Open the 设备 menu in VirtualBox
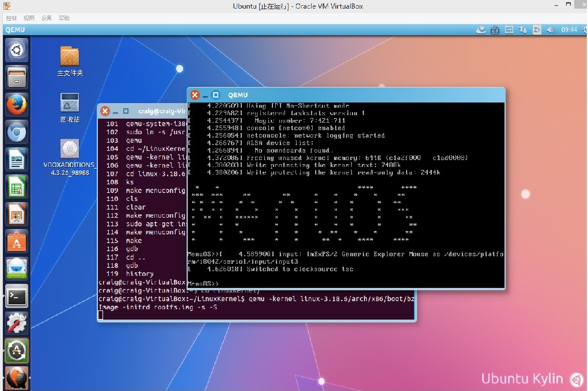 pyautogui.click(x=47, y=18)
